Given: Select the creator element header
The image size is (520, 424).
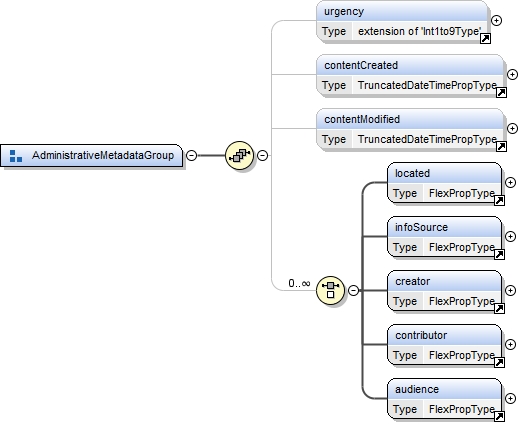Looking at the screenshot, I should coord(444,281).
